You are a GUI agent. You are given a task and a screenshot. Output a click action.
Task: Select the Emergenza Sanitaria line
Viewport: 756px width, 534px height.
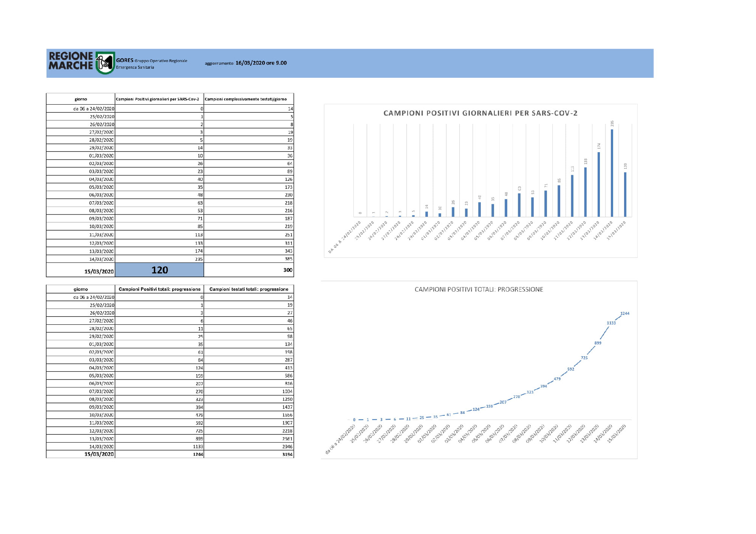coord(135,67)
